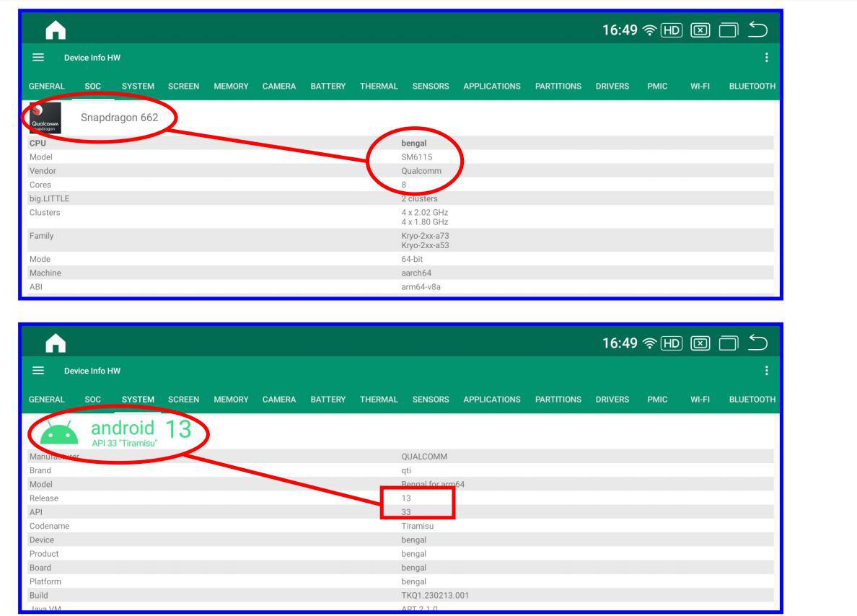Open WI-FI tab in bottom screenshot
Image resolution: width=857 pixels, height=616 pixels.
700,400
